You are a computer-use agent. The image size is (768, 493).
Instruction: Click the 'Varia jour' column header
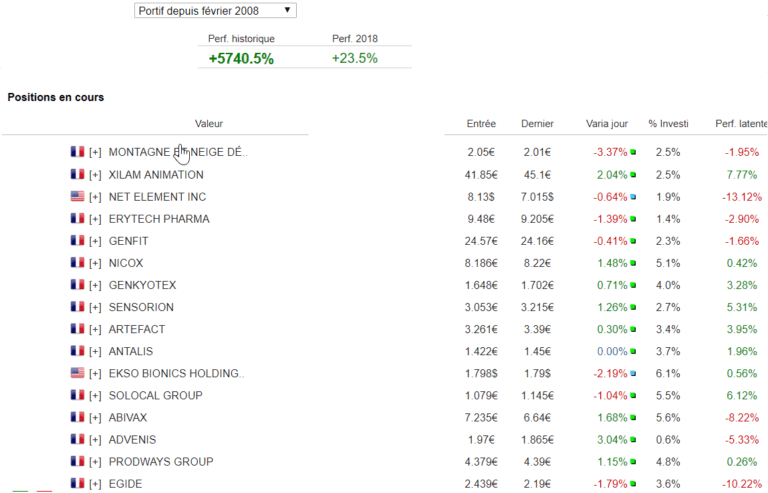pos(607,124)
